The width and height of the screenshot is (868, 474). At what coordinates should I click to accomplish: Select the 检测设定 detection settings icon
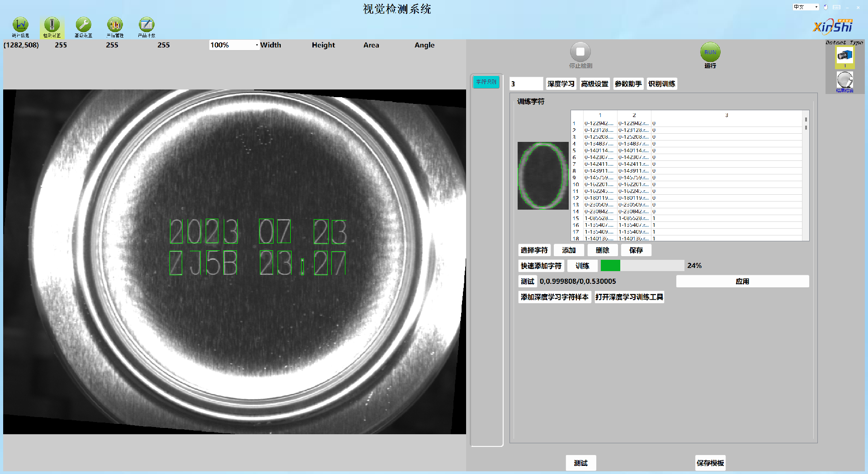(52, 26)
